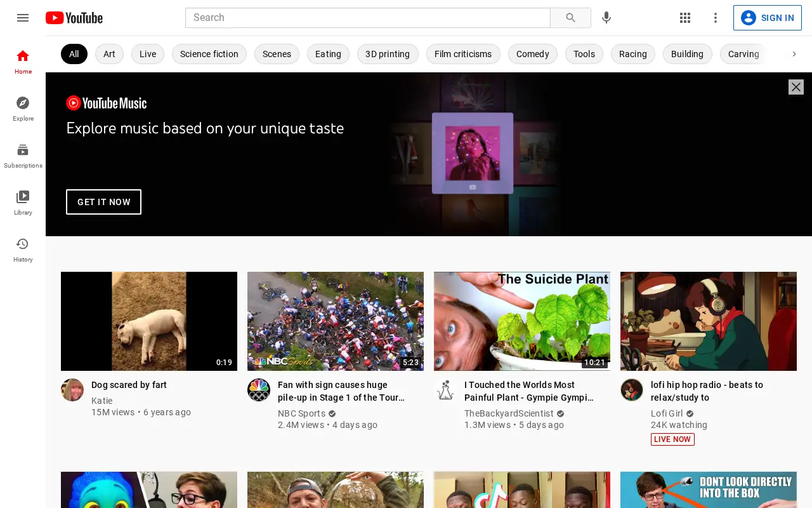Open TikTok logo video thumbnail
Image resolution: width=812 pixels, height=508 pixels.
click(x=522, y=490)
